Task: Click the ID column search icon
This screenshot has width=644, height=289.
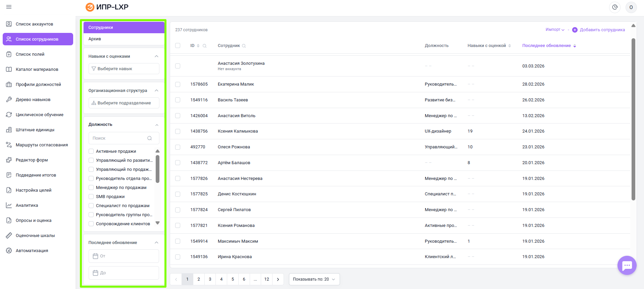Action: (204, 46)
